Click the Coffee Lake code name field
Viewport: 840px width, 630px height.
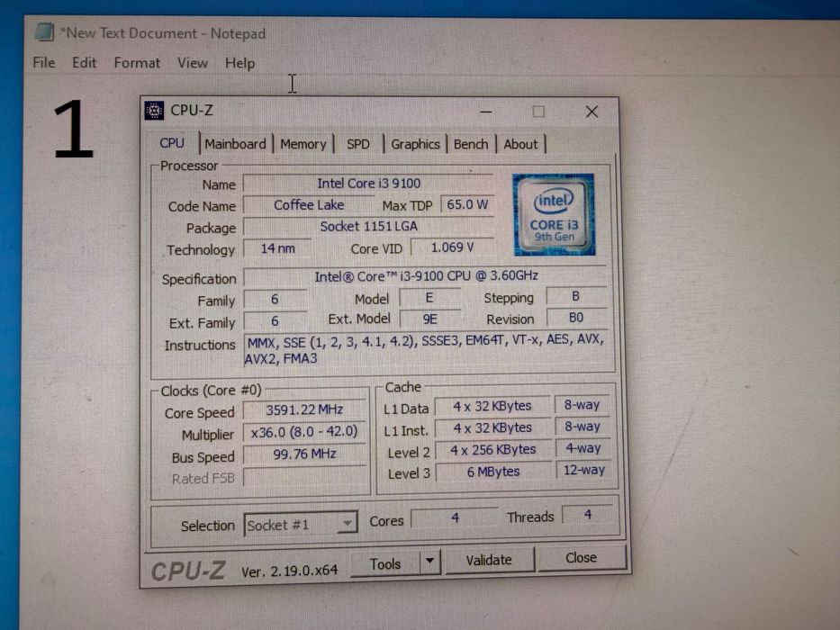pos(309,204)
